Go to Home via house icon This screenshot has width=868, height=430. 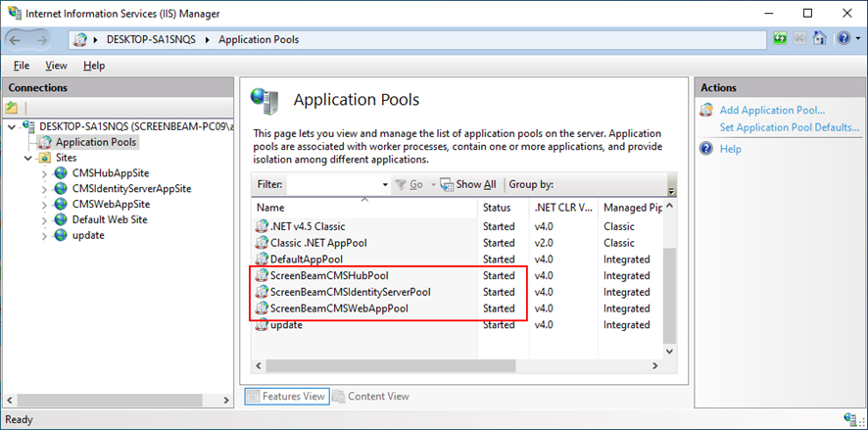point(819,38)
